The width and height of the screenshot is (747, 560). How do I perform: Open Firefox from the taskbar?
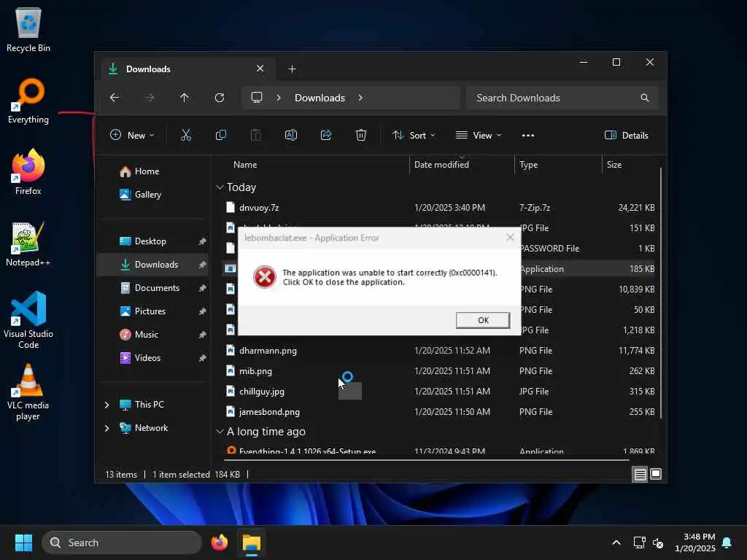[x=219, y=542]
